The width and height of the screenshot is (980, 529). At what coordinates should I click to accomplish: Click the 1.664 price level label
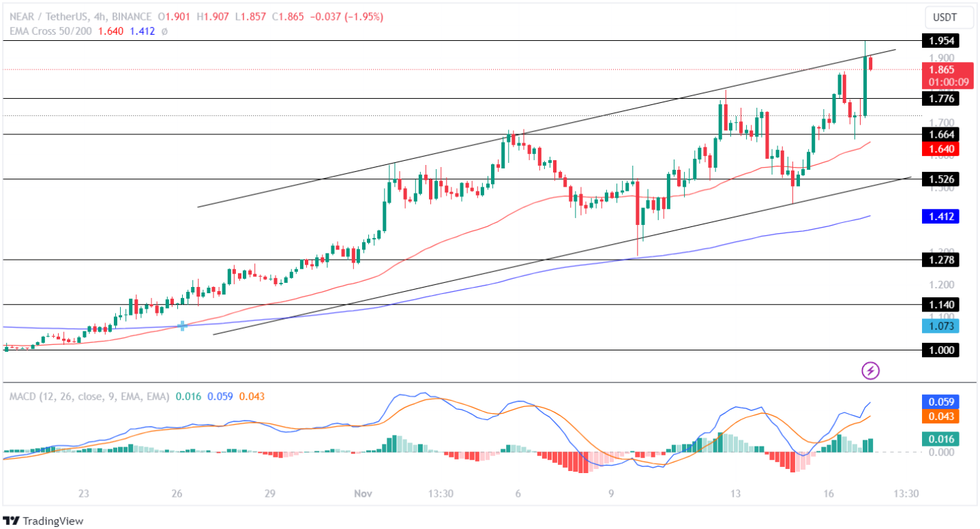tap(940, 134)
